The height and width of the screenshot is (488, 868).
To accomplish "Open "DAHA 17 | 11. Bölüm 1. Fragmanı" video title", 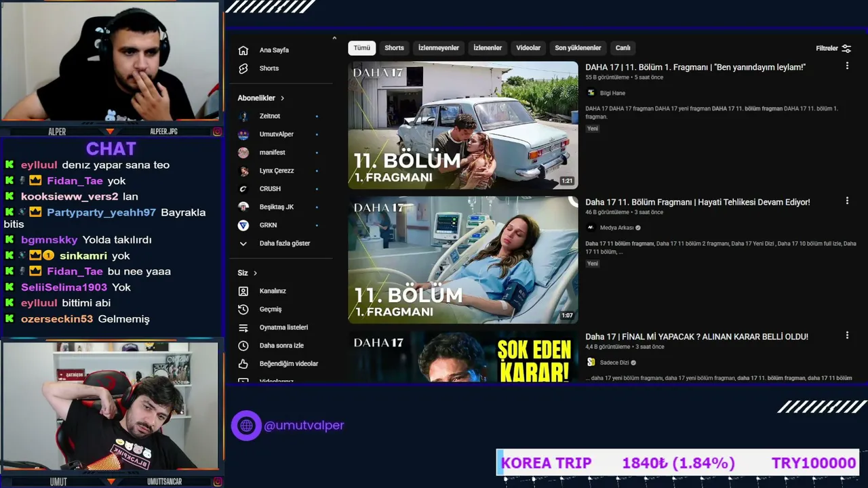I will pos(695,67).
